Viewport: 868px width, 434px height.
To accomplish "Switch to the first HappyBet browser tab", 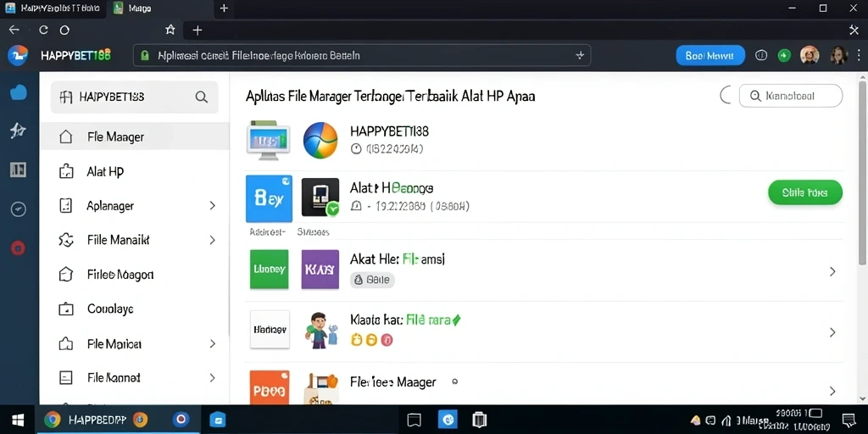I will click(x=53, y=8).
